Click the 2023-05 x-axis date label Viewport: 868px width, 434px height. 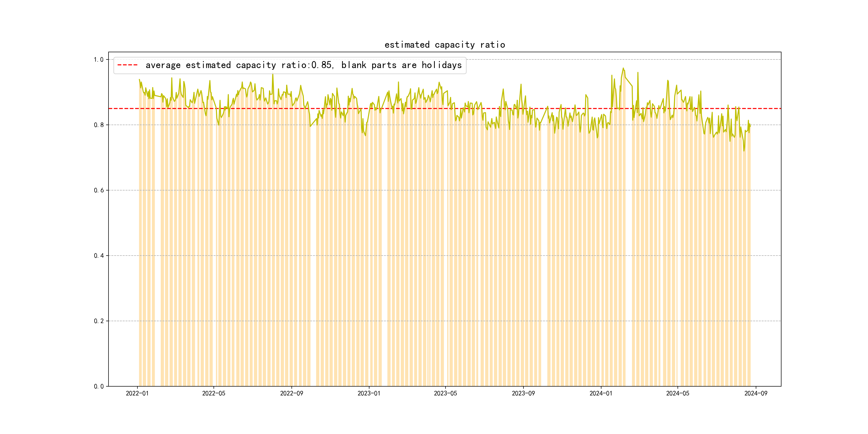coord(445,394)
